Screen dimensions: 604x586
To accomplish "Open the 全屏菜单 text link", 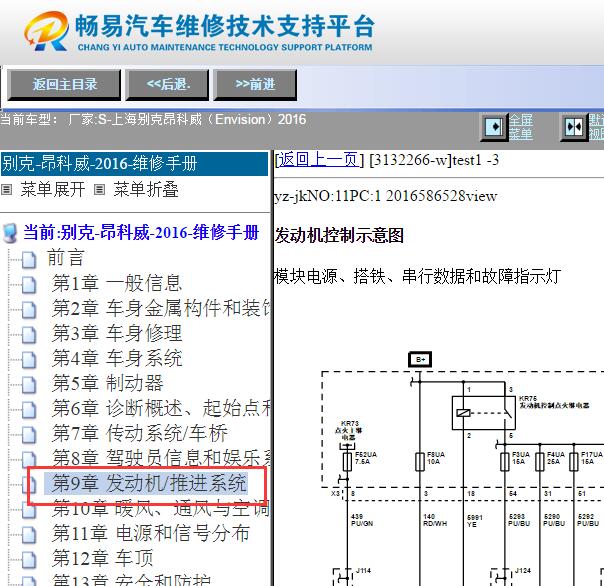I will tap(521, 127).
